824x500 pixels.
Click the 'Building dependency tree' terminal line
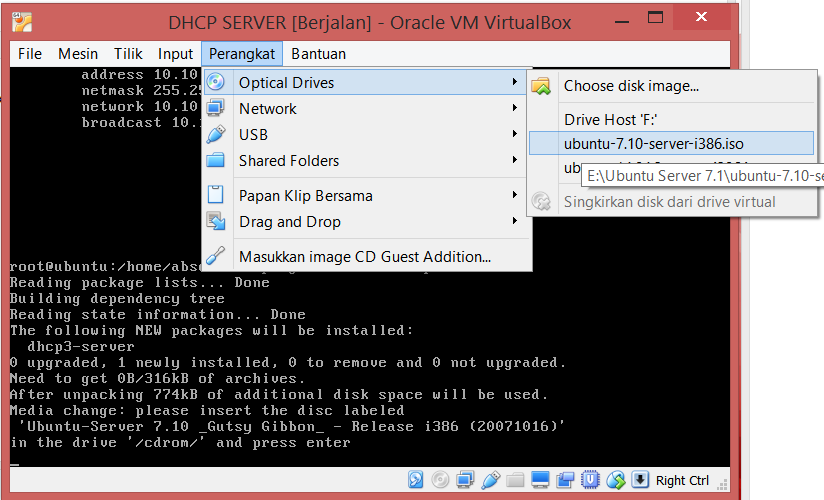(117, 299)
